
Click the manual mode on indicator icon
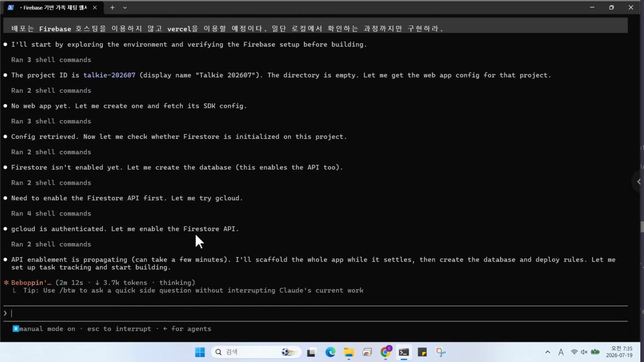[16, 329]
